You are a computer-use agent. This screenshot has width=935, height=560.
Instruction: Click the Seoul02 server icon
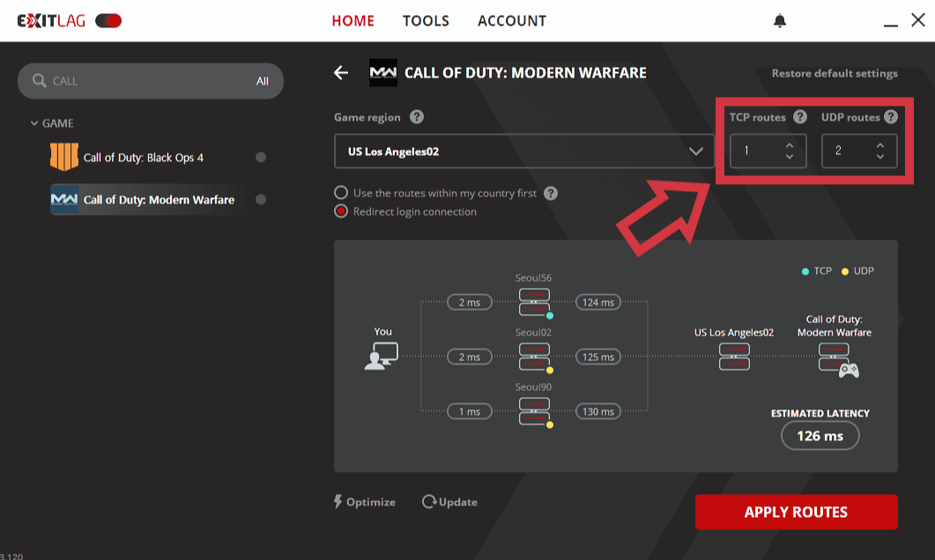point(535,357)
